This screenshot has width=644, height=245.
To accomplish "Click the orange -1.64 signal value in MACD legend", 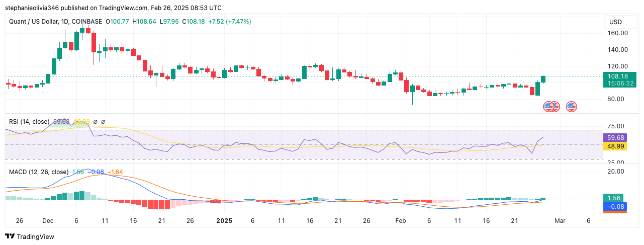I will 115,172.
